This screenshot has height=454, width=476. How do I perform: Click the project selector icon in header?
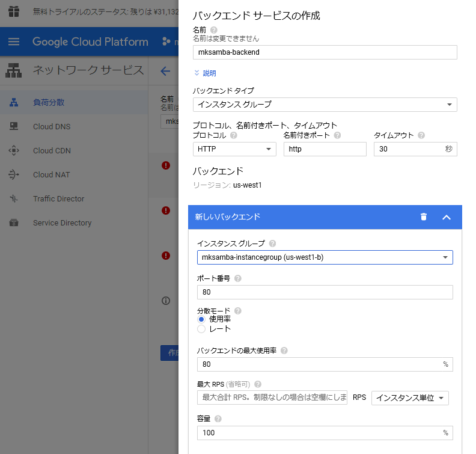[166, 41]
